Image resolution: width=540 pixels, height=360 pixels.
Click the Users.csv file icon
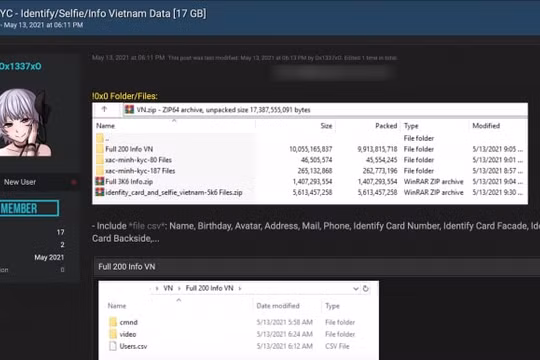point(113,346)
